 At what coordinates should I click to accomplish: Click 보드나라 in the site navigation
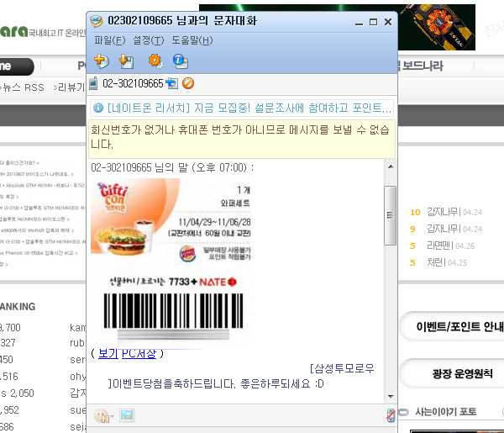423,66
